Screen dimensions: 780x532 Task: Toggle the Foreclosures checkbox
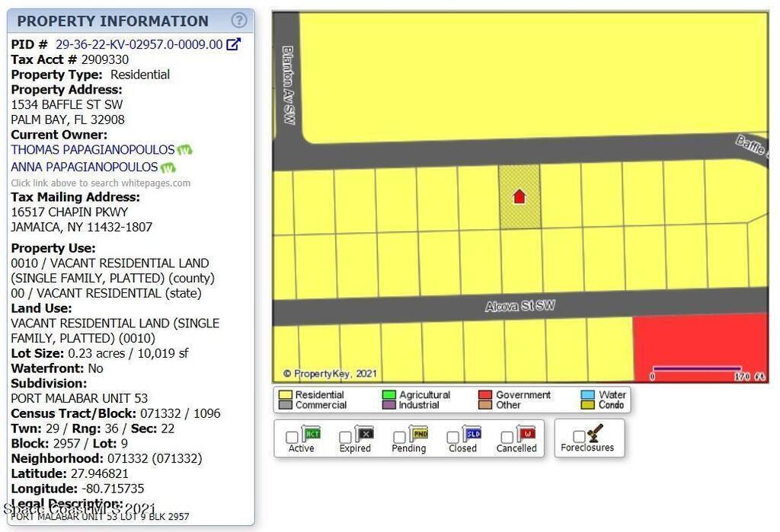(x=579, y=437)
